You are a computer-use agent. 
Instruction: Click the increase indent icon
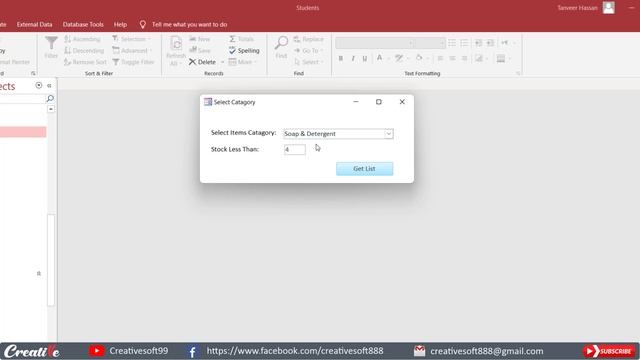tap(490, 43)
